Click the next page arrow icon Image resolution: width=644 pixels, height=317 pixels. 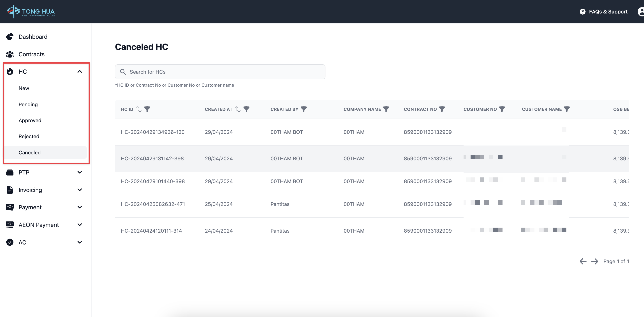click(594, 261)
